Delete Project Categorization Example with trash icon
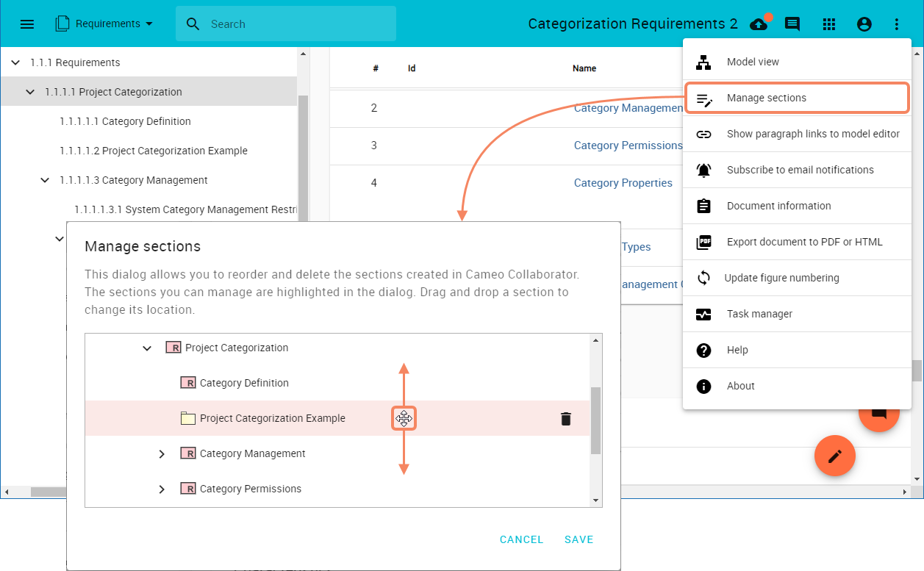The width and height of the screenshot is (924, 571). [x=565, y=419]
